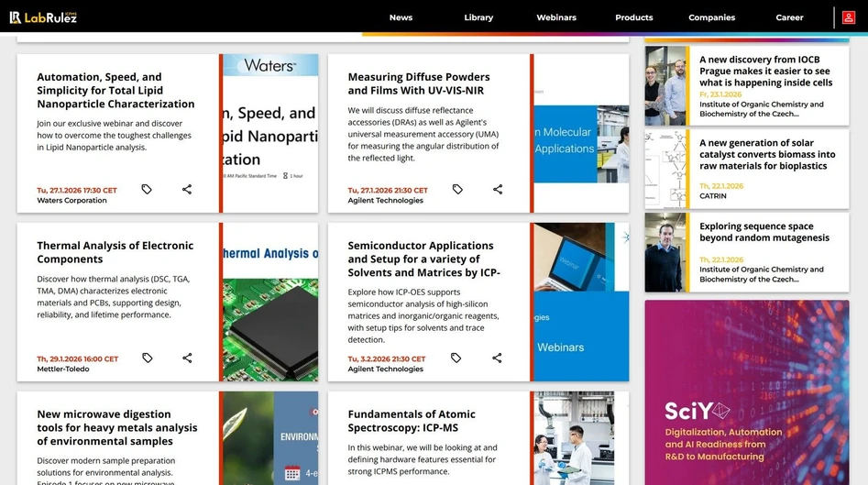
Task: Open Waters webinar banner thumbnail
Action: (270, 134)
